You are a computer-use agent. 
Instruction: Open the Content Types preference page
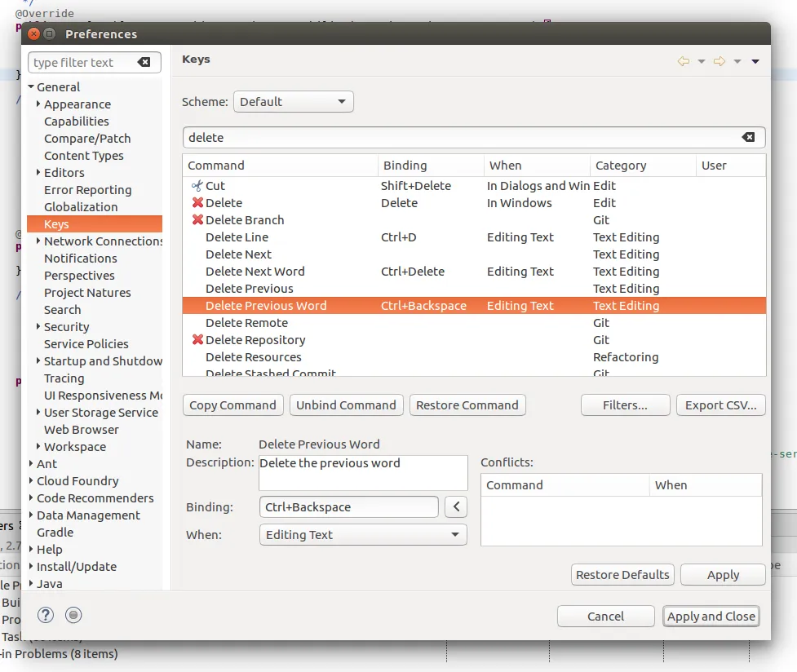tap(84, 156)
